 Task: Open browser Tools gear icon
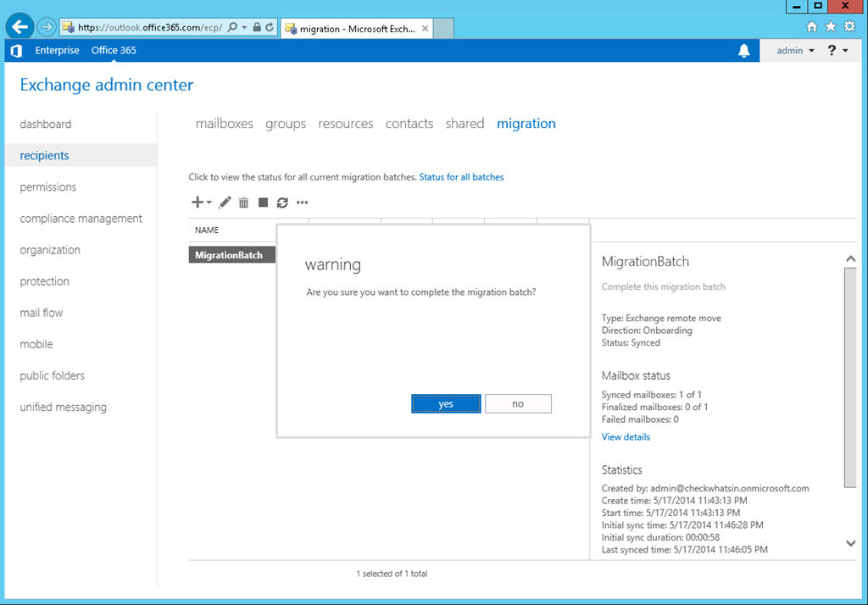pyautogui.click(x=849, y=26)
